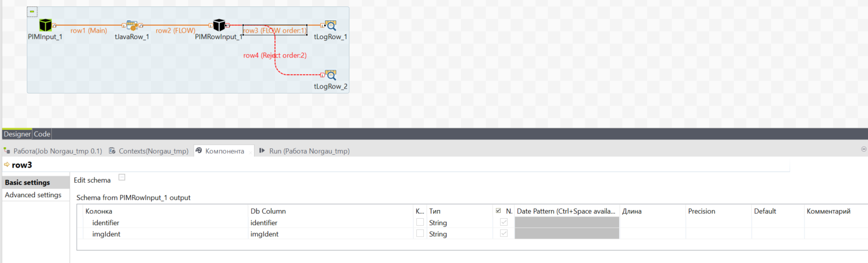Select the PIMInput_1 component icon

(46, 25)
